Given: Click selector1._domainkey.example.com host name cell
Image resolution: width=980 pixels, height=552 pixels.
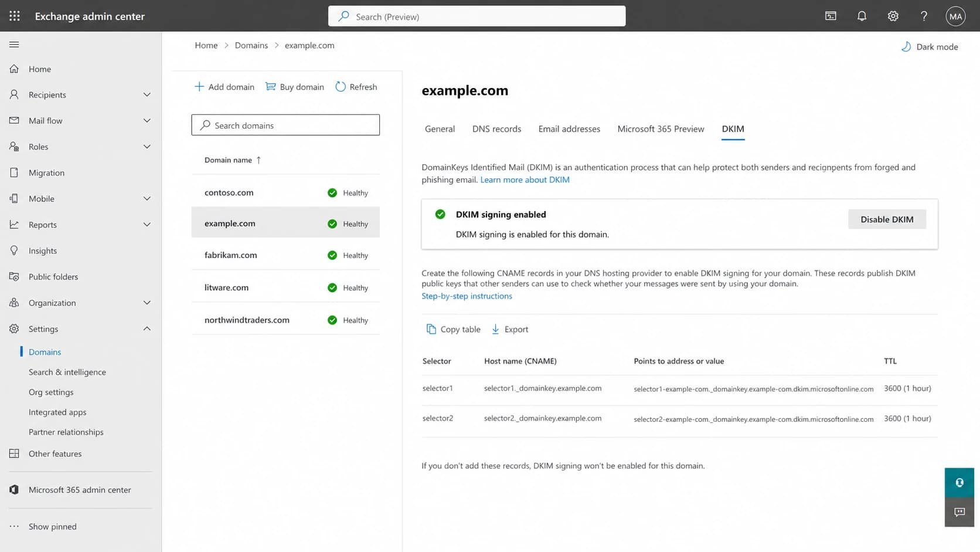Looking at the screenshot, I should [x=543, y=388].
